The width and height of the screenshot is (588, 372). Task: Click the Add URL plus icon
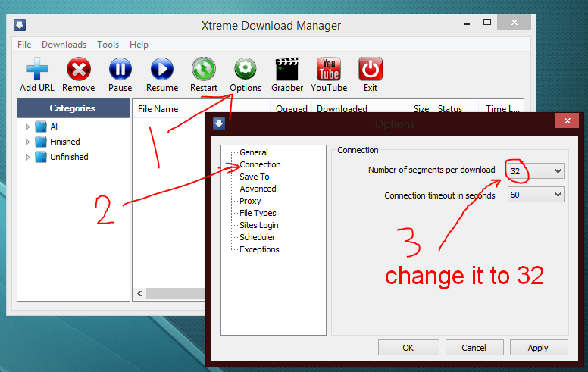point(36,69)
